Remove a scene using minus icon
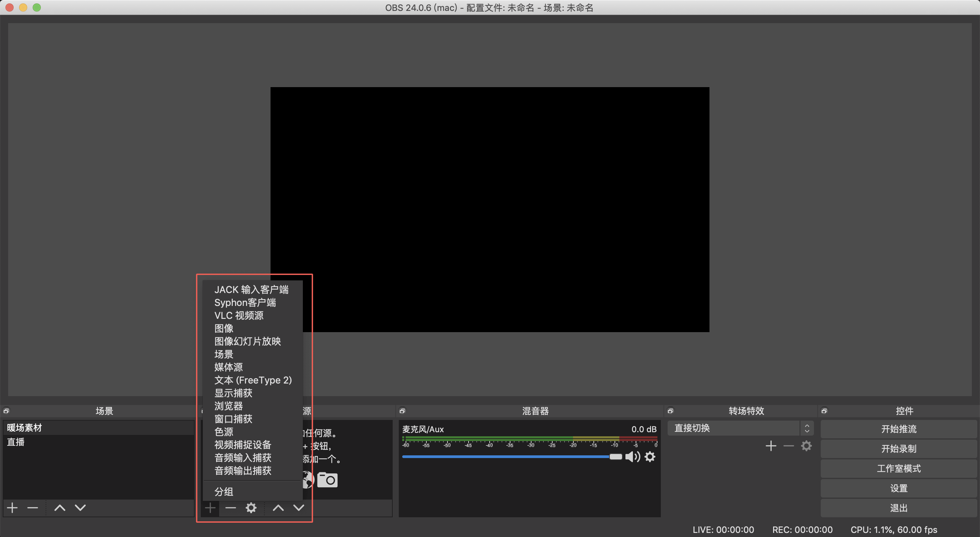This screenshot has width=980, height=537. click(32, 508)
